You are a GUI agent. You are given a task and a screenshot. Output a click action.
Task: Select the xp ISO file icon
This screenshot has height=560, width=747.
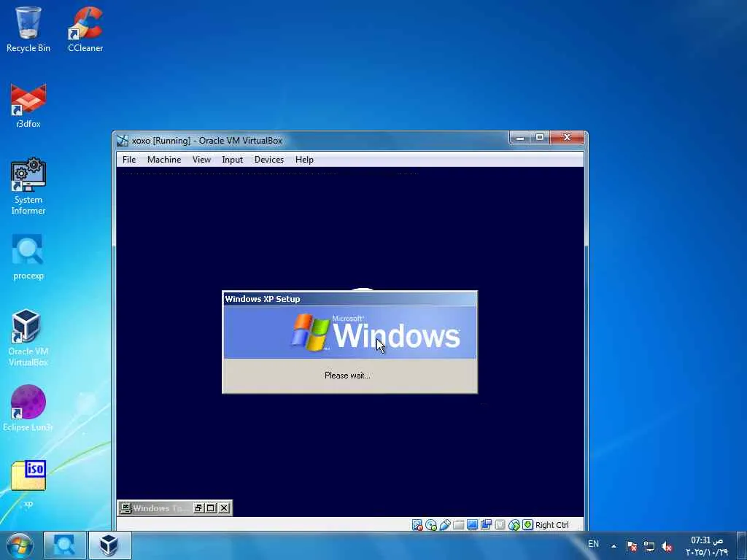(x=28, y=484)
